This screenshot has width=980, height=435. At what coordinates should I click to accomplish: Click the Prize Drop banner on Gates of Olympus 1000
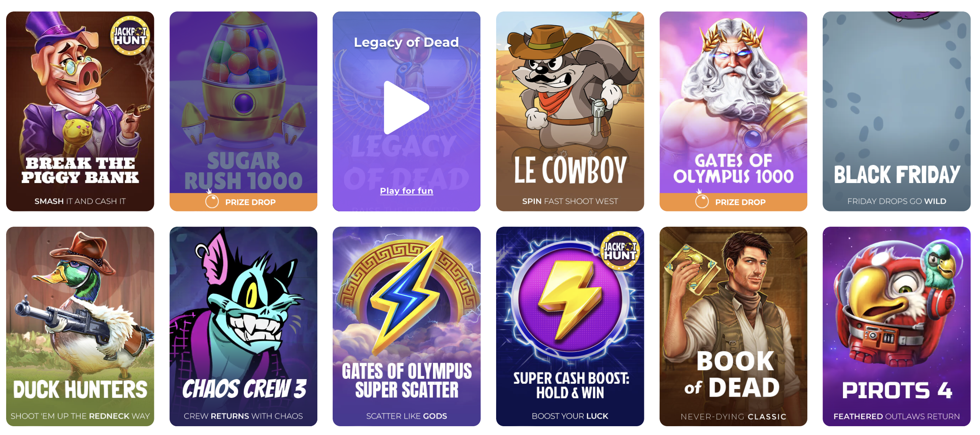click(733, 202)
